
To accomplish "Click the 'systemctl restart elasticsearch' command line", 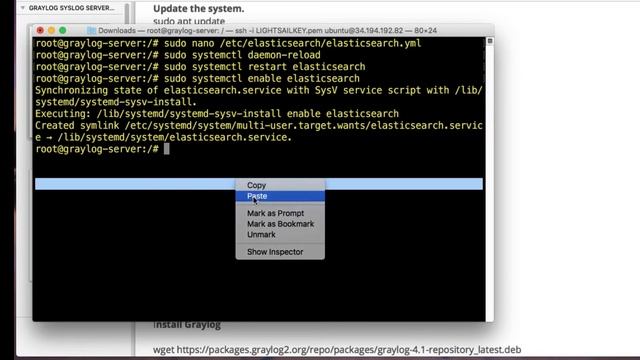I will coord(200,67).
